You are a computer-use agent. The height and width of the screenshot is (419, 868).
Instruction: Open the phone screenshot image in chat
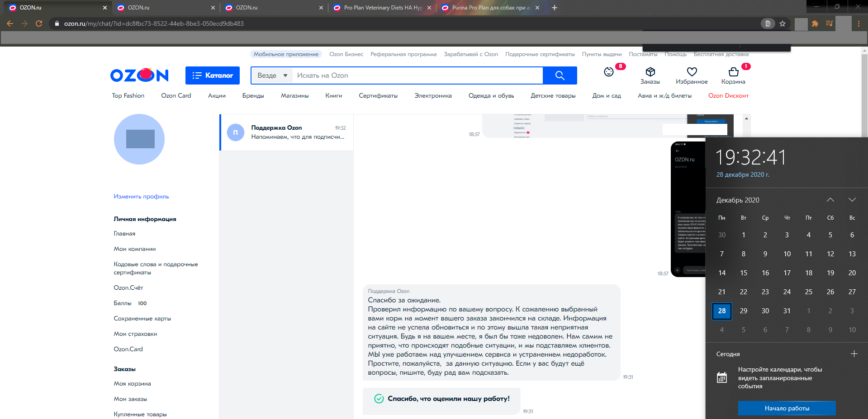(688, 209)
